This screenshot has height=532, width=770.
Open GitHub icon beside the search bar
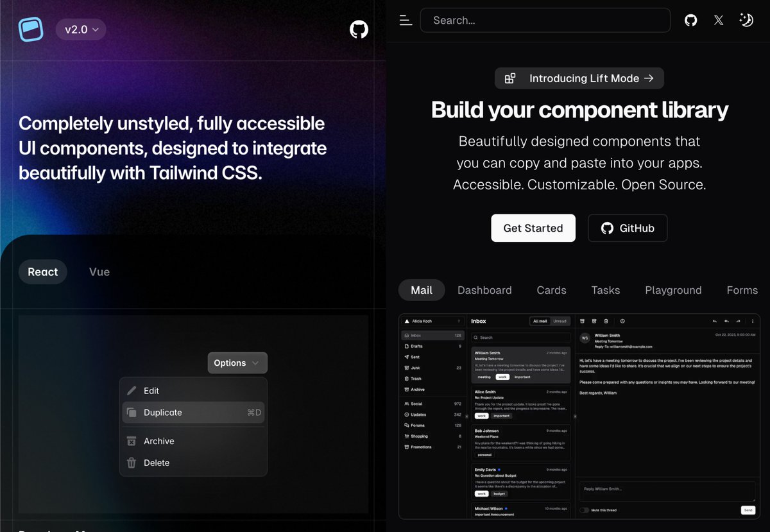[x=690, y=20]
